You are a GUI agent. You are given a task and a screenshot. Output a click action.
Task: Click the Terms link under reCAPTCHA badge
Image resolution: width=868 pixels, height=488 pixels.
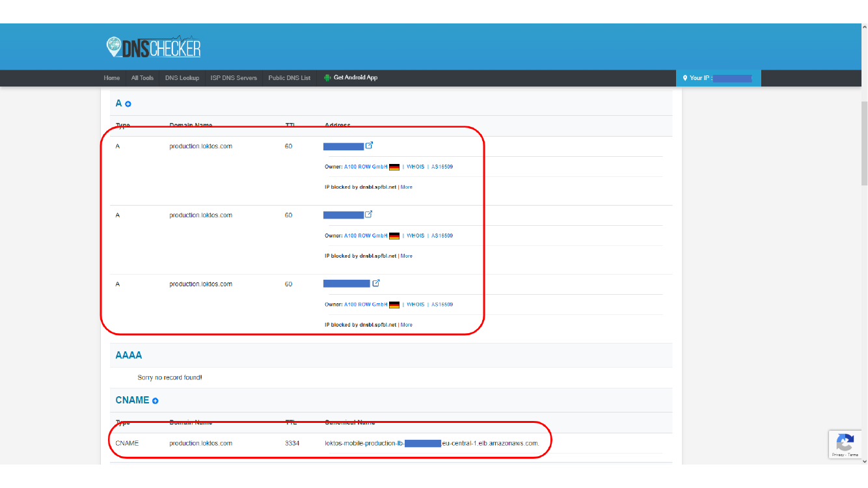(x=853, y=455)
